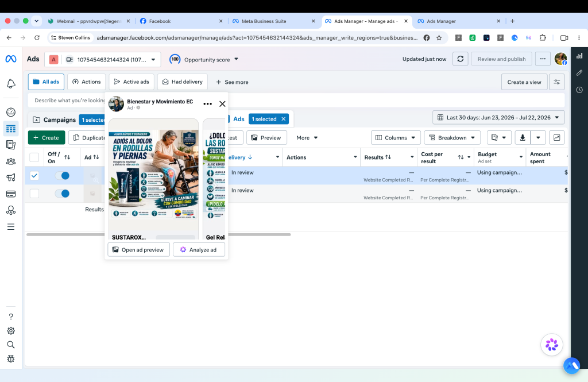Clear the Ads 1 selected filter chip
This screenshot has height=382, width=588.
click(x=284, y=119)
